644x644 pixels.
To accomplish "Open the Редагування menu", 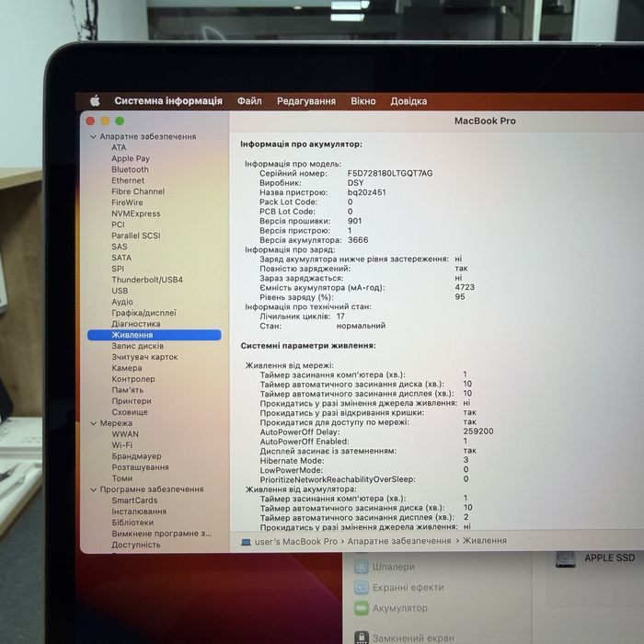I will click(306, 101).
